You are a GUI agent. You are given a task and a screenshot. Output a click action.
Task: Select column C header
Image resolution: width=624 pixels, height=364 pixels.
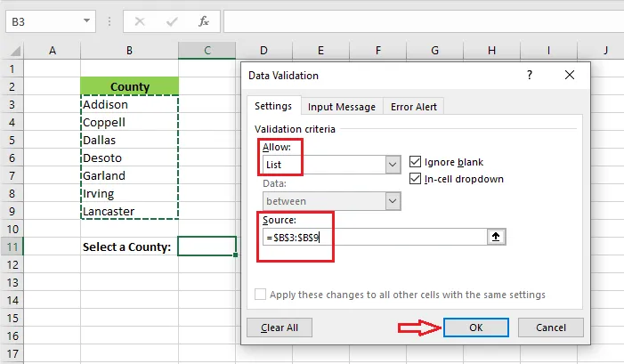207,51
